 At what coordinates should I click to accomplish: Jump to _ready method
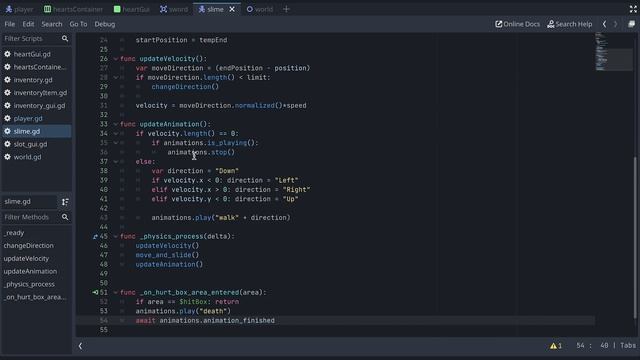[14, 233]
